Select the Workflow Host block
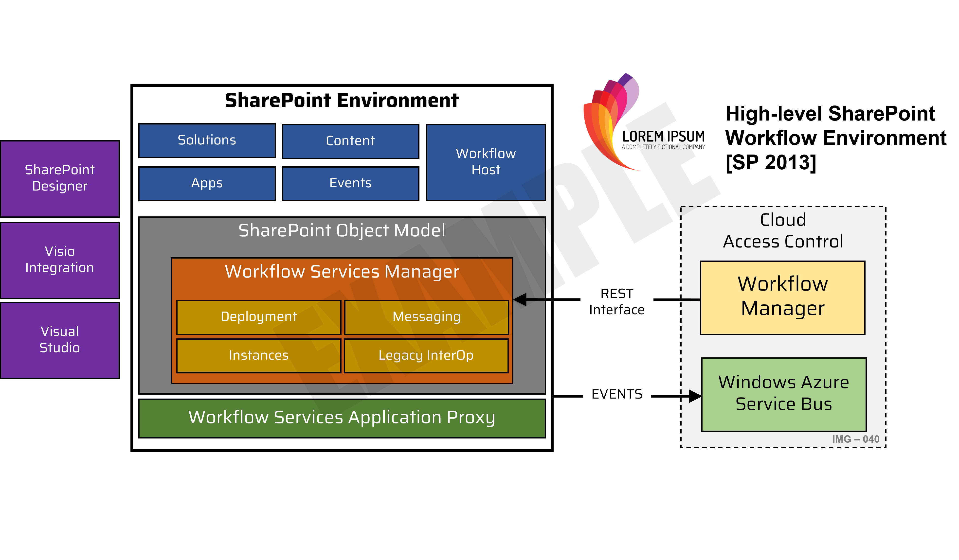 coord(486,162)
